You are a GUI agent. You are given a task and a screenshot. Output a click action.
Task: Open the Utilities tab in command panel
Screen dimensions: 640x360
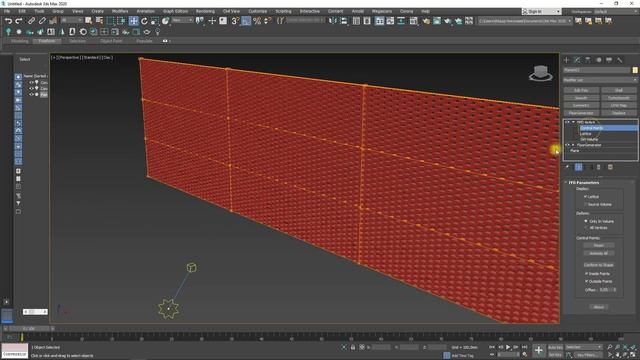tap(620, 60)
